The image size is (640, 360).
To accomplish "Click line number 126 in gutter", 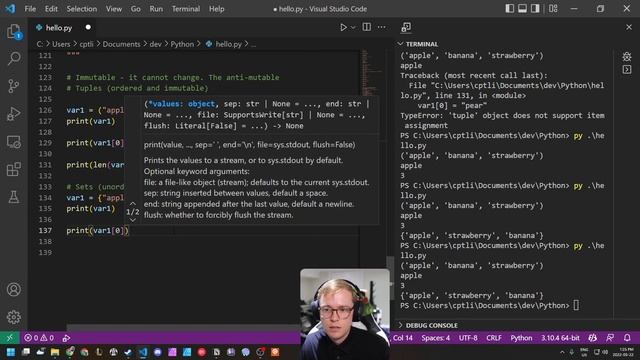I will coord(45,110).
